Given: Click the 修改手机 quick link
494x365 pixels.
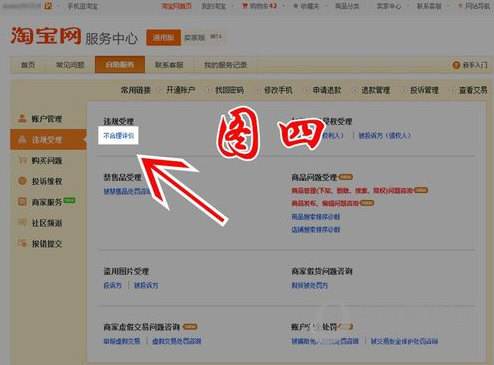Looking at the screenshot, I should click(x=278, y=90).
